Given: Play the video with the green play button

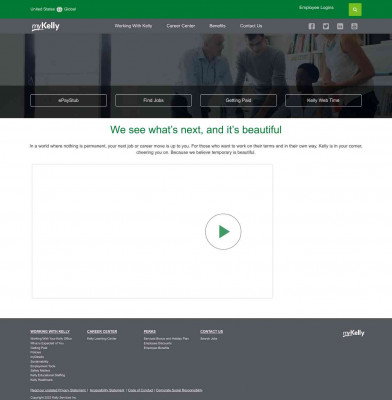Looking at the screenshot, I should click(x=223, y=231).
